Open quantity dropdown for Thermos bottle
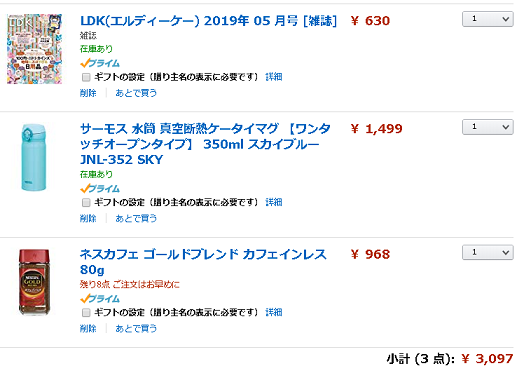This screenshot has height=373, width=531. coord(488,127)
